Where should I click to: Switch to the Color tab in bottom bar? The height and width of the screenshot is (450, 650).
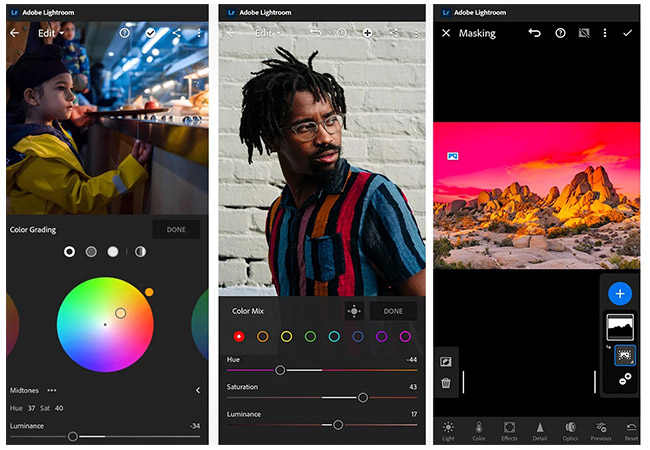[478, 430]
